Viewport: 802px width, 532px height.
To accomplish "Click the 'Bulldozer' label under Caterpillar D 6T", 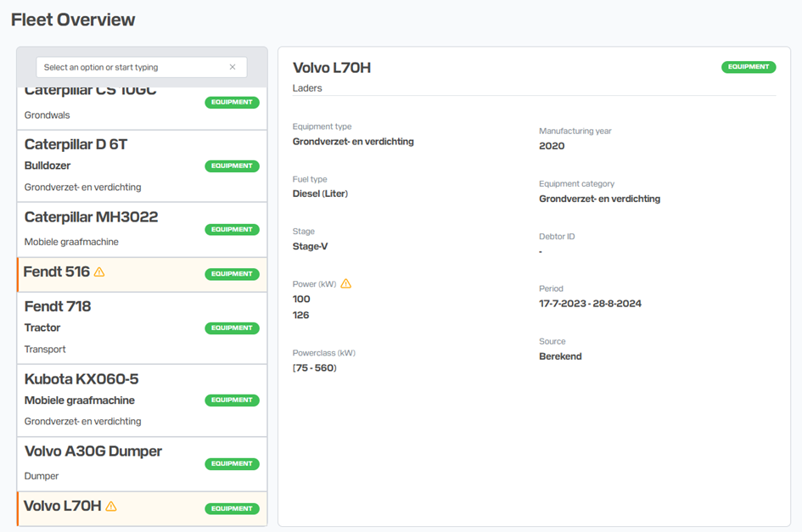I will (x=48, y=165).
